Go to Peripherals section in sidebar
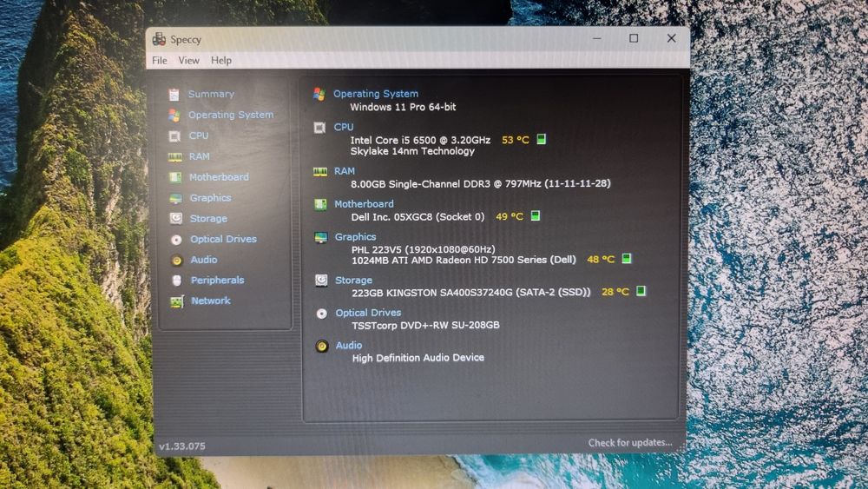 217,281
